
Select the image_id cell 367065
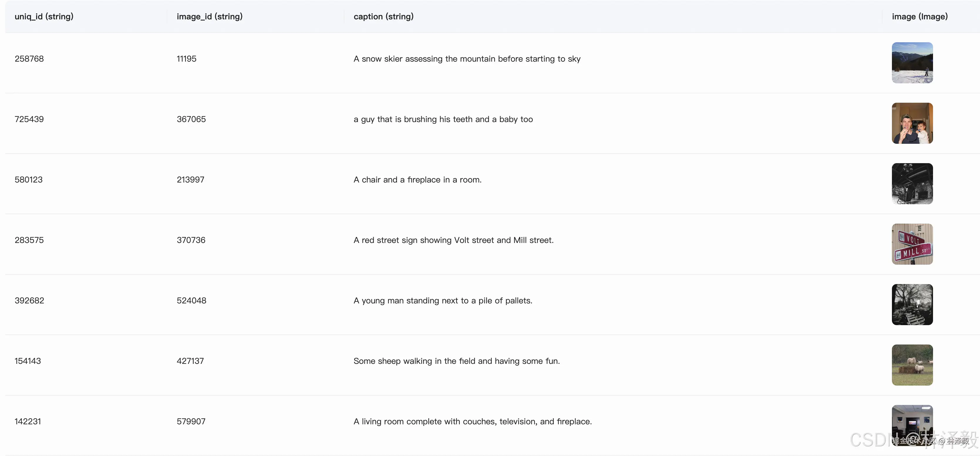191,119
